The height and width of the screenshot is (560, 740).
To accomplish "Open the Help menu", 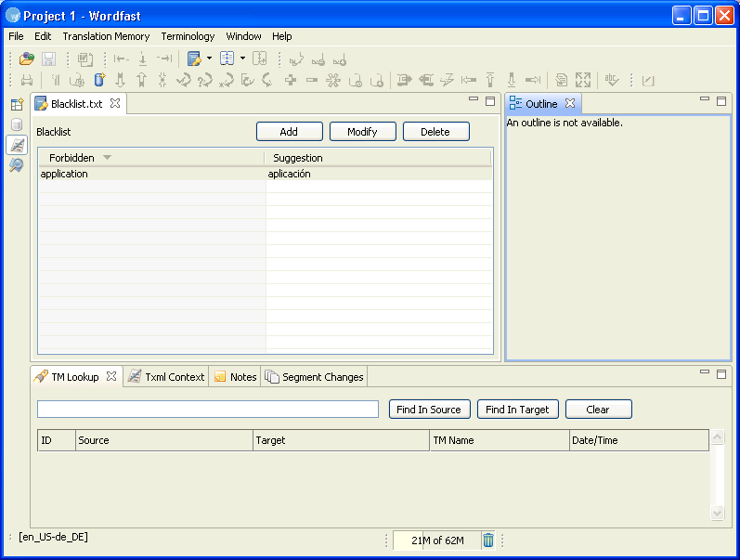I will 281,36.
